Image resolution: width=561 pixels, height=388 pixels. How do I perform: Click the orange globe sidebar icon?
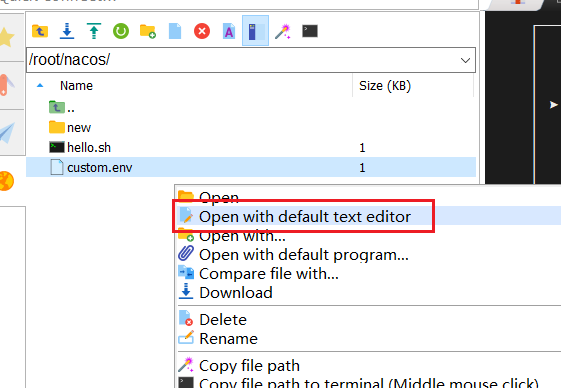click(x=6, y=181)
